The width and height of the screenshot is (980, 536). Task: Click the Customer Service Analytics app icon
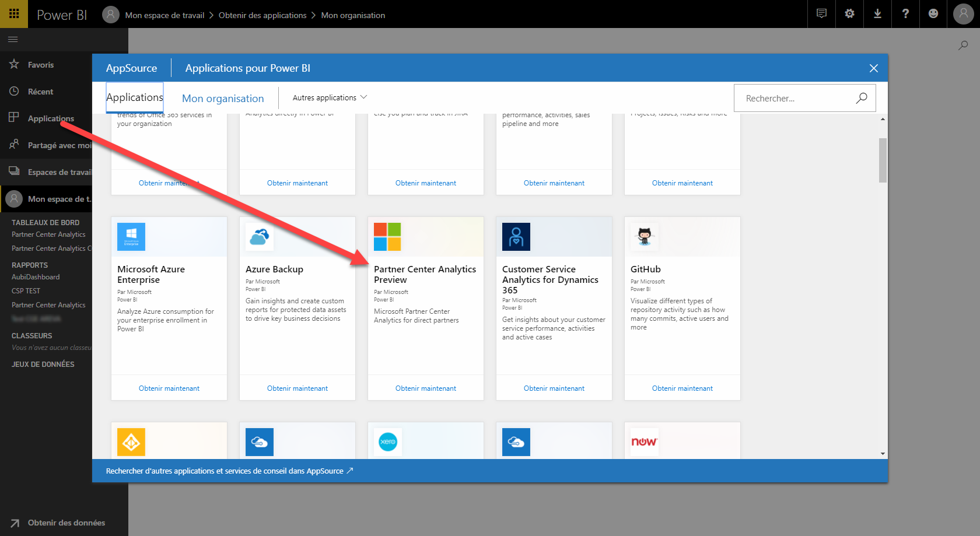516,237
